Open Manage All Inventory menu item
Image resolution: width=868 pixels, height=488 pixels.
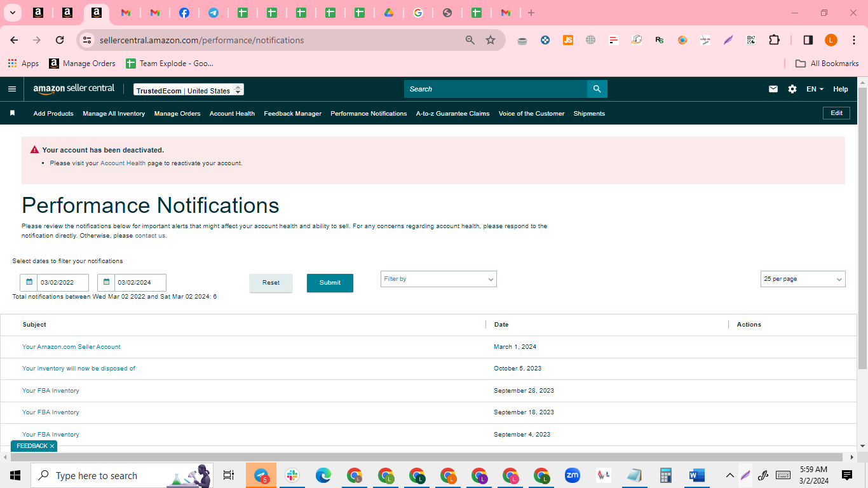[x=114, y=114]
